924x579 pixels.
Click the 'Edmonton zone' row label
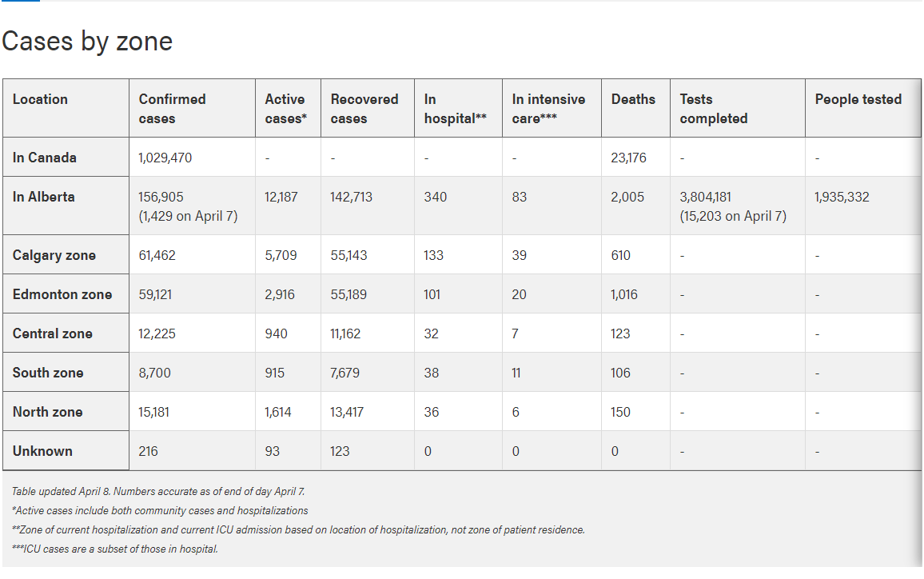click(62, 294)
